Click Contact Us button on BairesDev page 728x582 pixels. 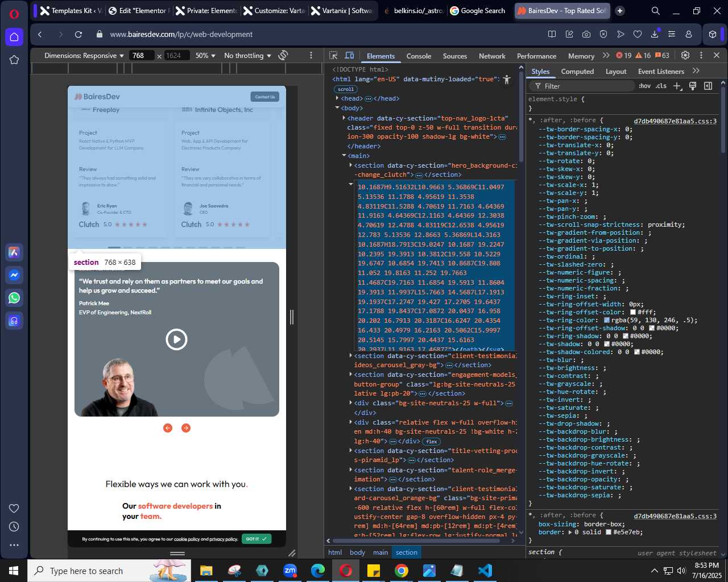[265, 97]
